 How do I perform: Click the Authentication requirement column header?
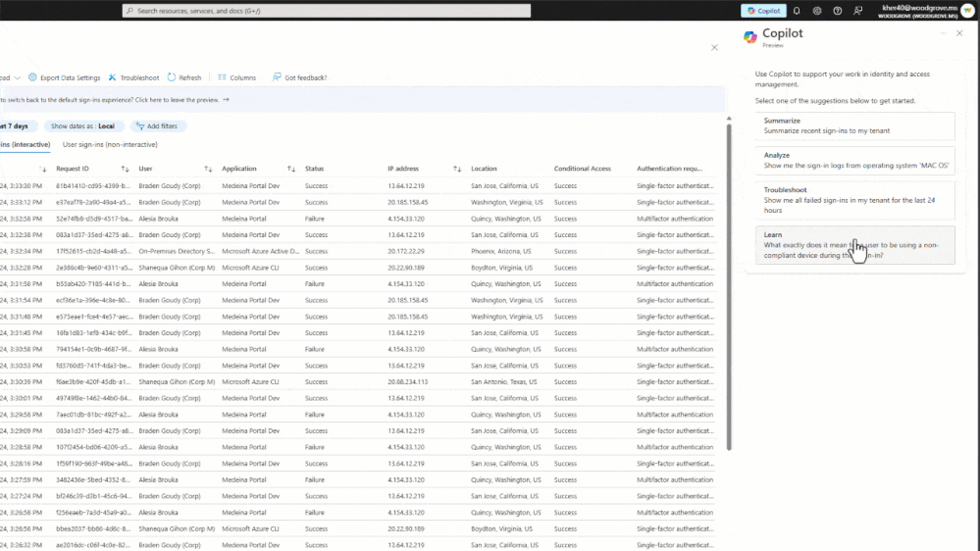point(669,169)
